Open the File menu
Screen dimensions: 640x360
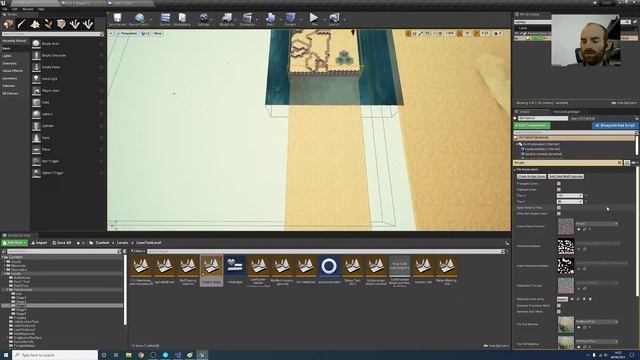5,9
